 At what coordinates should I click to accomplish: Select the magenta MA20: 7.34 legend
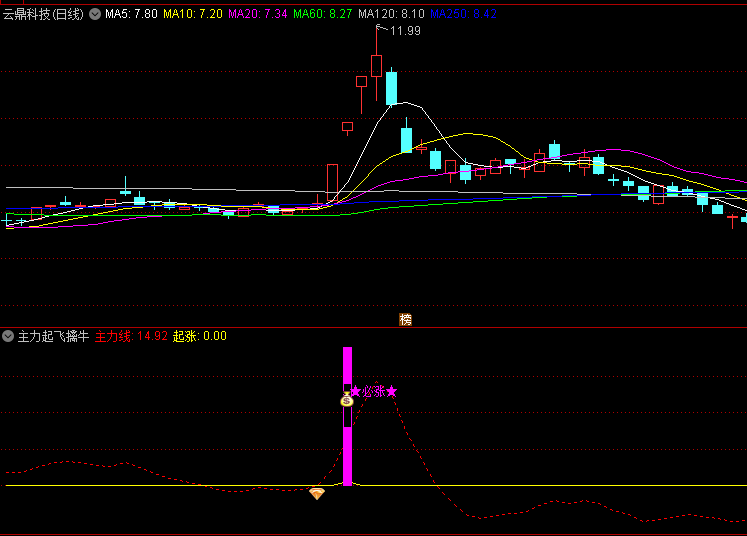coord(258,14)
